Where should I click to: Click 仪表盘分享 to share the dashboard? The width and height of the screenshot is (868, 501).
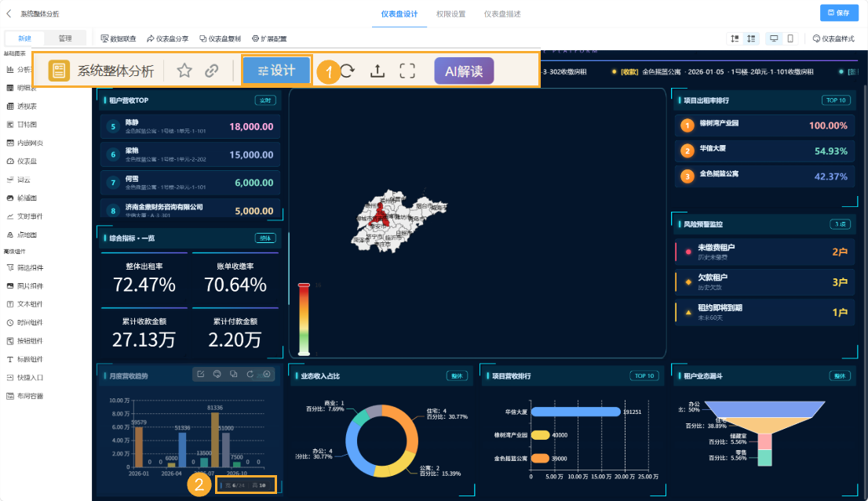[x=168, y=38]
